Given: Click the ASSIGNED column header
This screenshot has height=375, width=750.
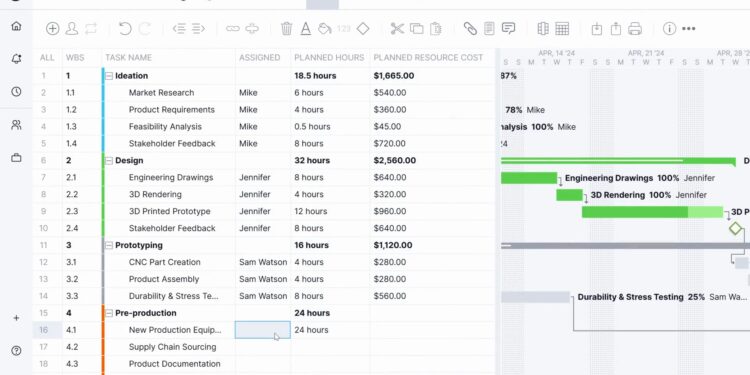Looking at the screenshot, I should click(260, 57).
